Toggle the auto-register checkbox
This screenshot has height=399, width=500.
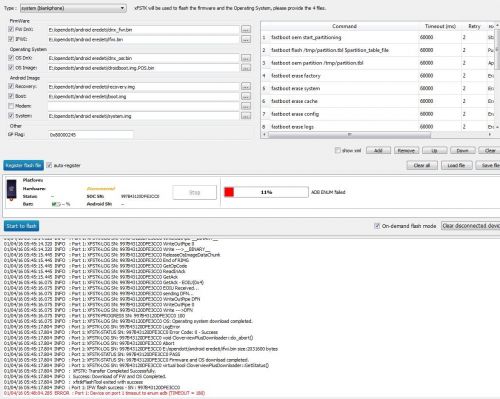click(49, 165)
